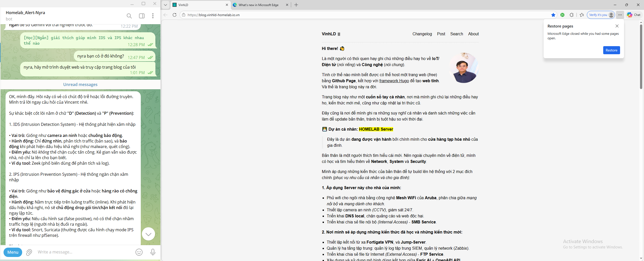This screenshot has width=644, height=261.
Task: Record a voice message in Telegram
Action: (153, 252)
